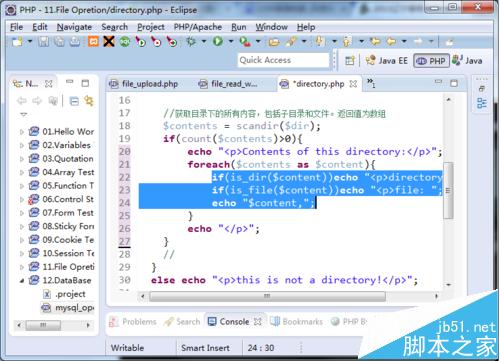Minimize the Navigator panel
Image resolution: width=500 pixels, height=361 pixels.
click(69, 82)
